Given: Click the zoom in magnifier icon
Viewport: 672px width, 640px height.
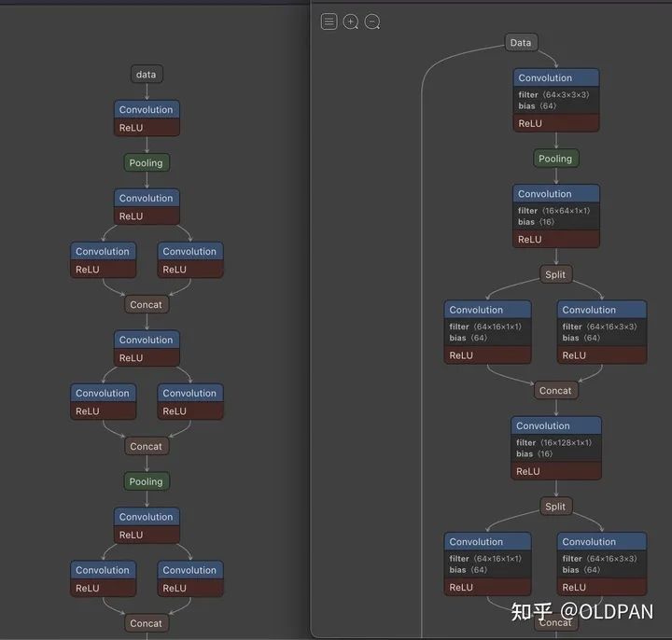Looking at the screenshot, I should click(x=351, y=21).
